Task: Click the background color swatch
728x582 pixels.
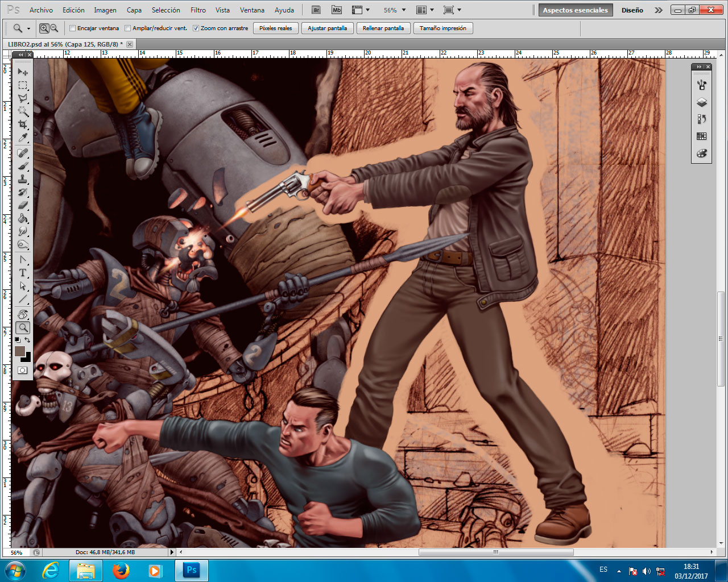Action: [28, 358]
